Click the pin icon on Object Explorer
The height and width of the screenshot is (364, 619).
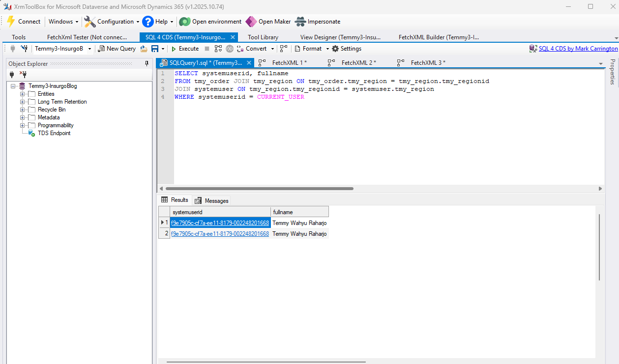click(147, 64)
